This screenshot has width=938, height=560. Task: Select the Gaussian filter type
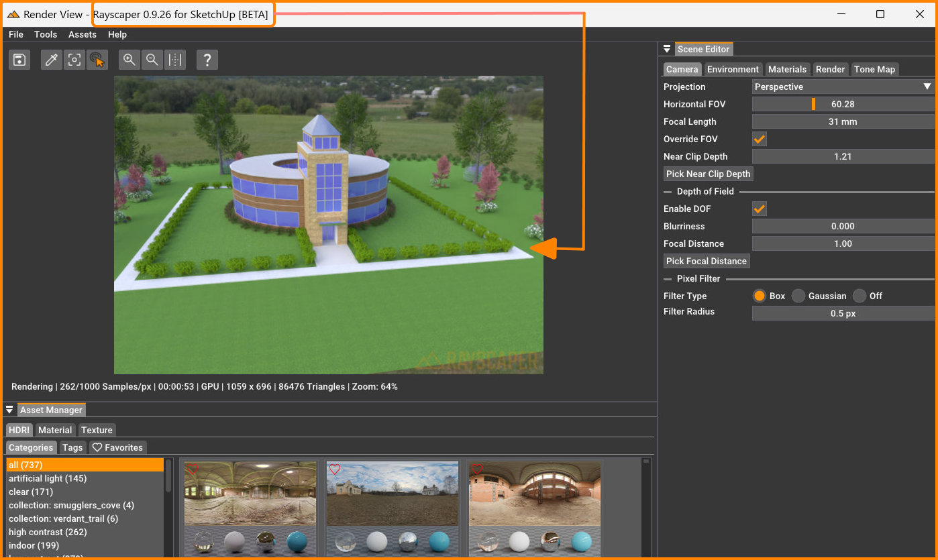[x=798, y=296]
